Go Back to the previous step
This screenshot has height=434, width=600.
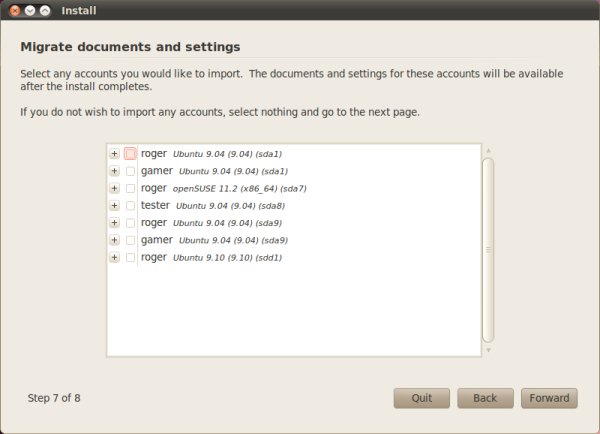(485, 398)
